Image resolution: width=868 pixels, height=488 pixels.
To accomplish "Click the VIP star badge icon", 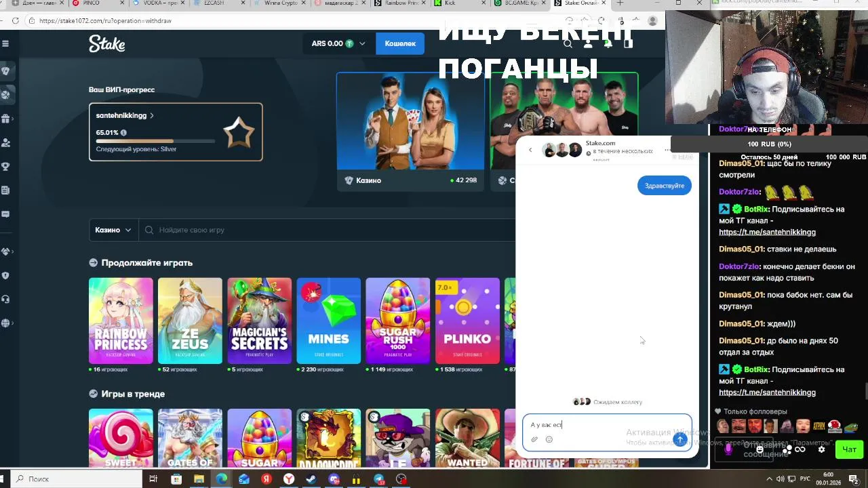I will click(239, 132).
